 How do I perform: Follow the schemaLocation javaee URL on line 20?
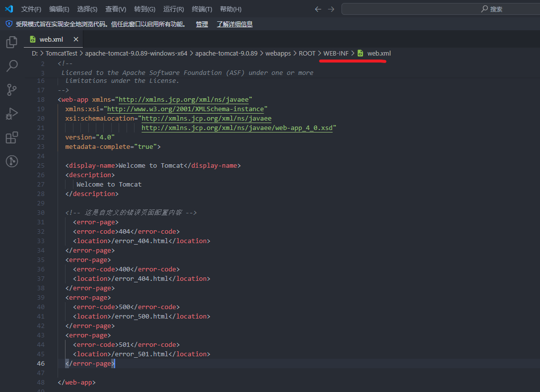(x=206, y=119)
